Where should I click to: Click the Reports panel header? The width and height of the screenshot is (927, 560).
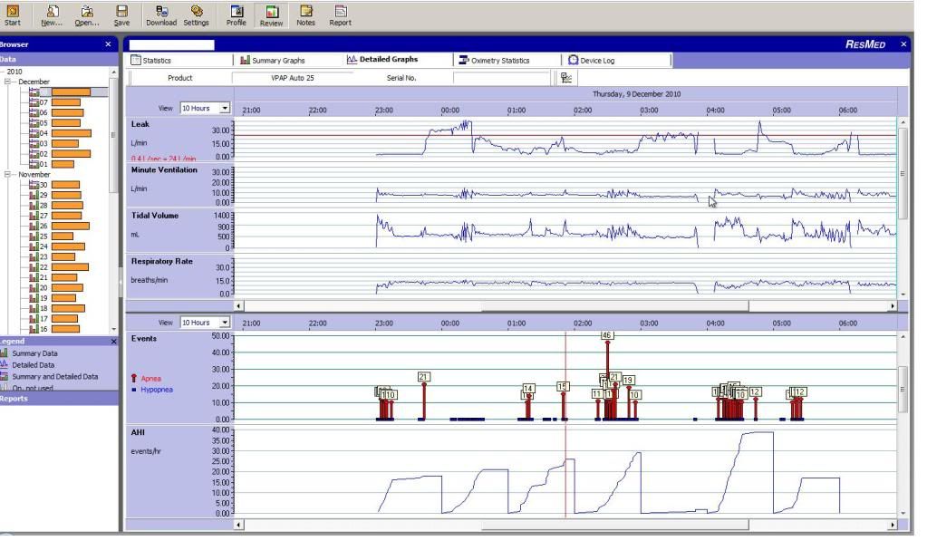(x=59, y=399)
